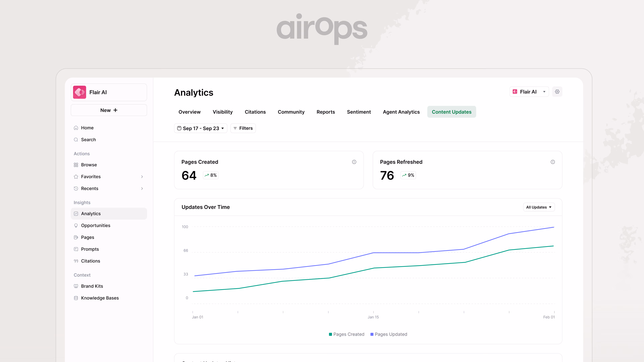
Task: Open Home in the sidebar
Action: coord(109,128)
